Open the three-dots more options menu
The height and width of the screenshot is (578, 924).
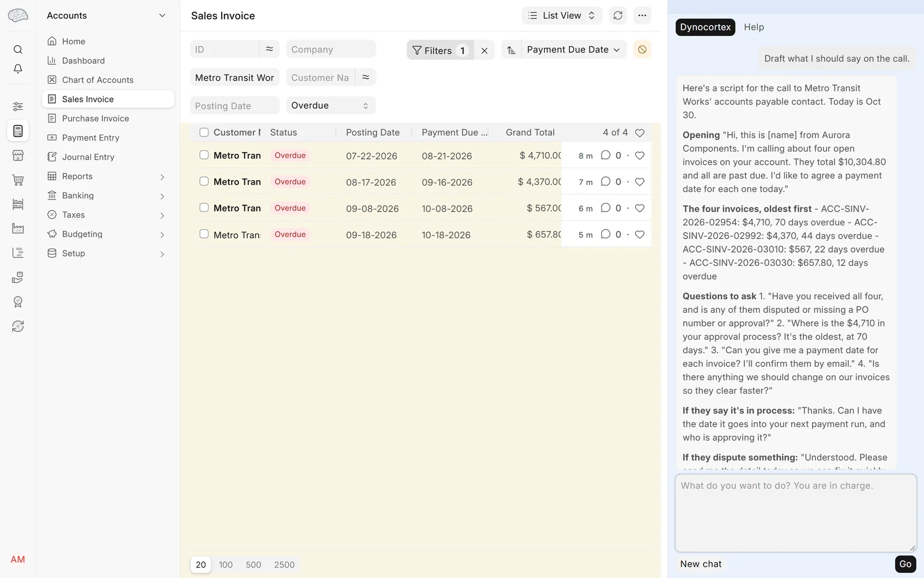click(642, 16)
